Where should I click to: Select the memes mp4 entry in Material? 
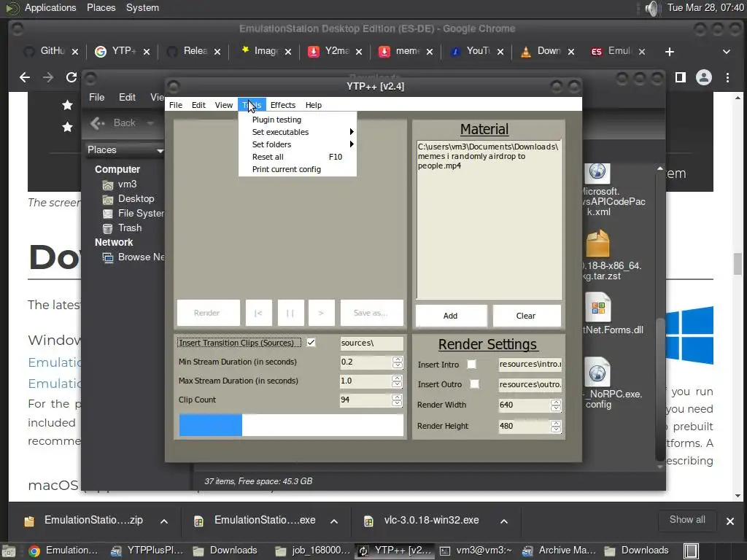488,156
